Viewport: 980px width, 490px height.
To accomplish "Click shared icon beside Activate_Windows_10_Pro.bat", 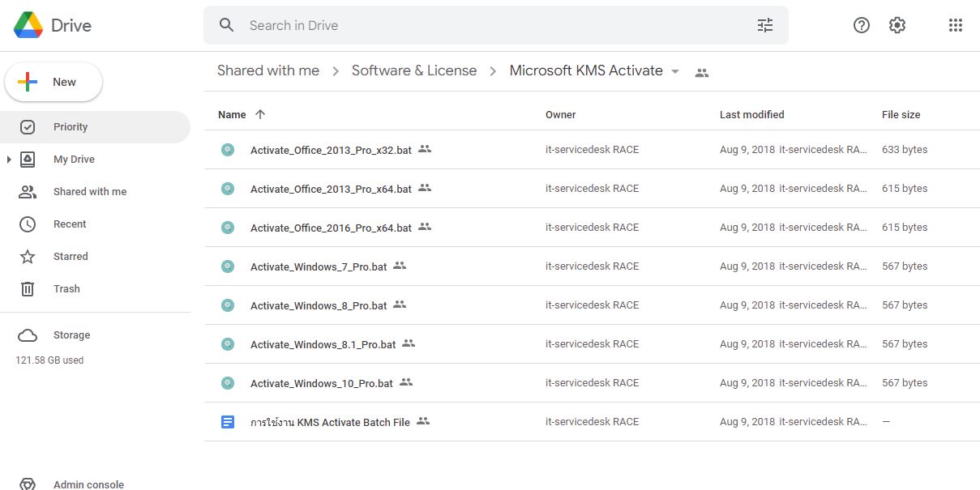I will coord(406,382).
